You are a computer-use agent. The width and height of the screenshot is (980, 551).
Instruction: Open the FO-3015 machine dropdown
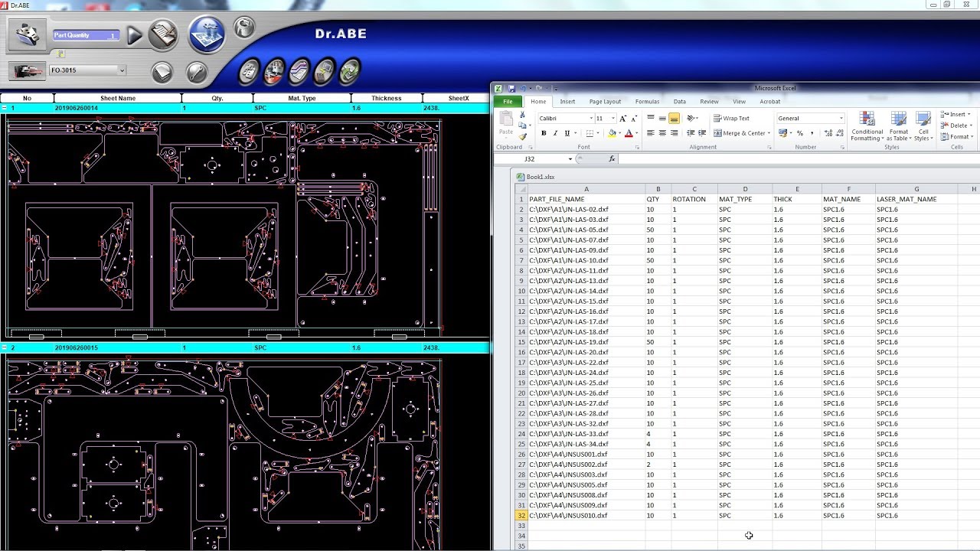pos(122,70)
